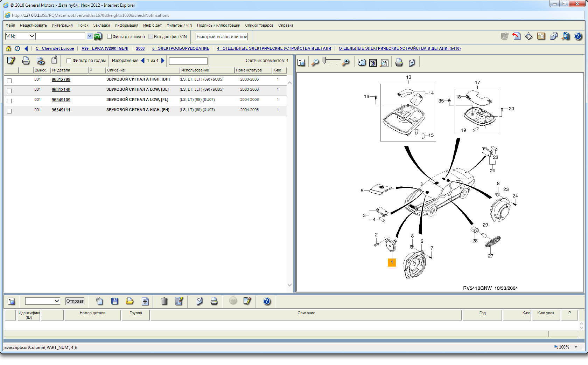Click the '5 - ЭЛЕКТРООБОРУДОВАНИЕ' breadcrumb link

(181, 49)
